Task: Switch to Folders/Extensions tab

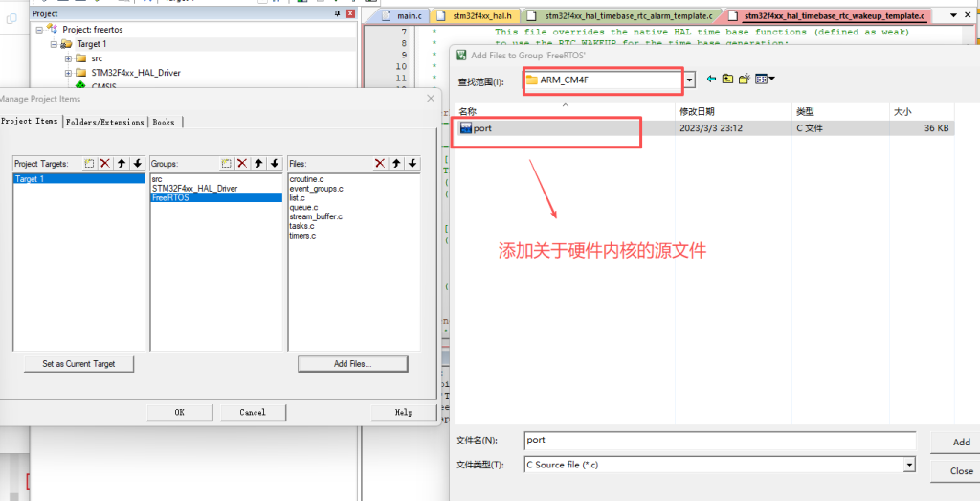Action: (x=106, y=122)
